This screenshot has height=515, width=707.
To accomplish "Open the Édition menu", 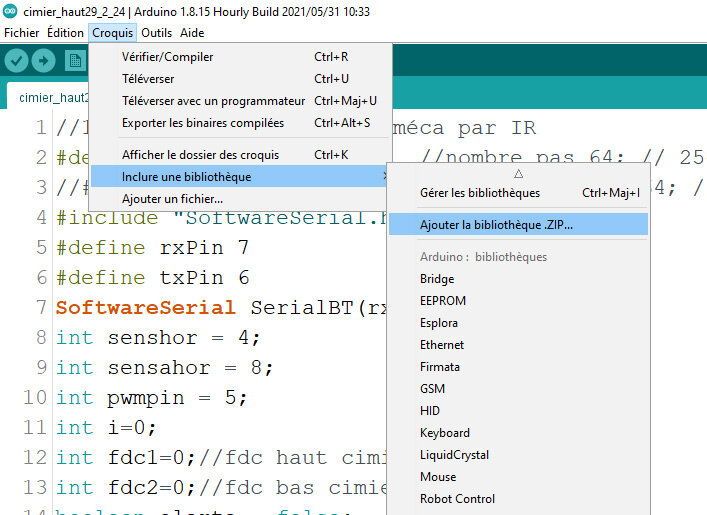I will click(65, 33).
